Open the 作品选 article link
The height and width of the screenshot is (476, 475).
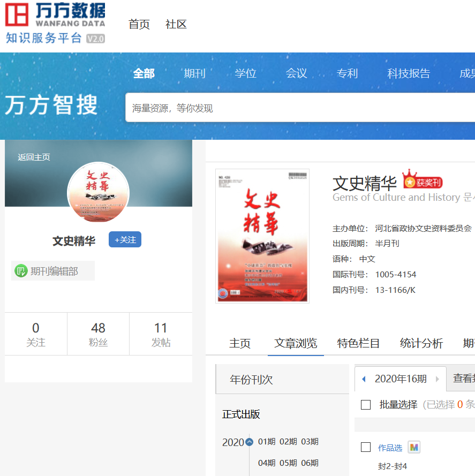pyautogui.click(x=390, y=448)
